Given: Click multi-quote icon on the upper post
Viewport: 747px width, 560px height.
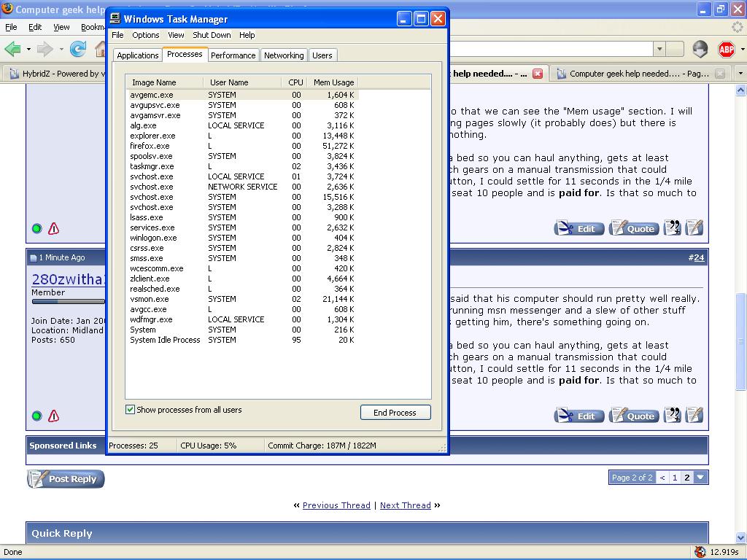Looking at the screenshot, I should pyautogui.click(x=673, y=228).
